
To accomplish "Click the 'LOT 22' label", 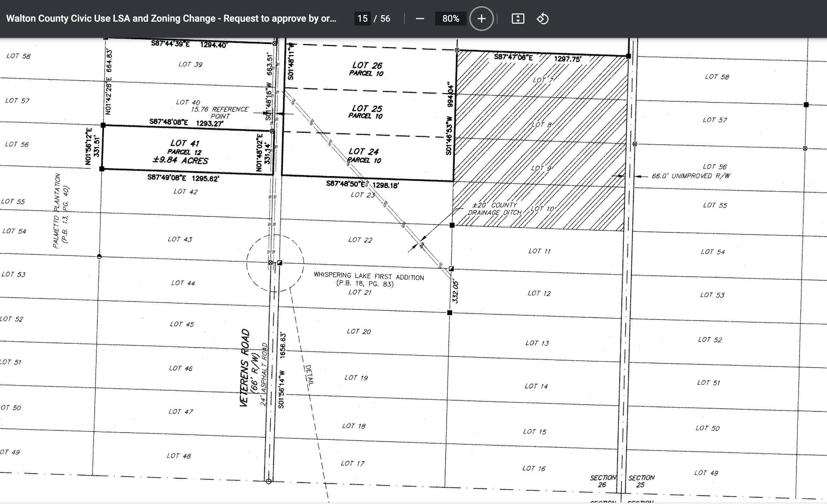I will (x=360, y=240).
